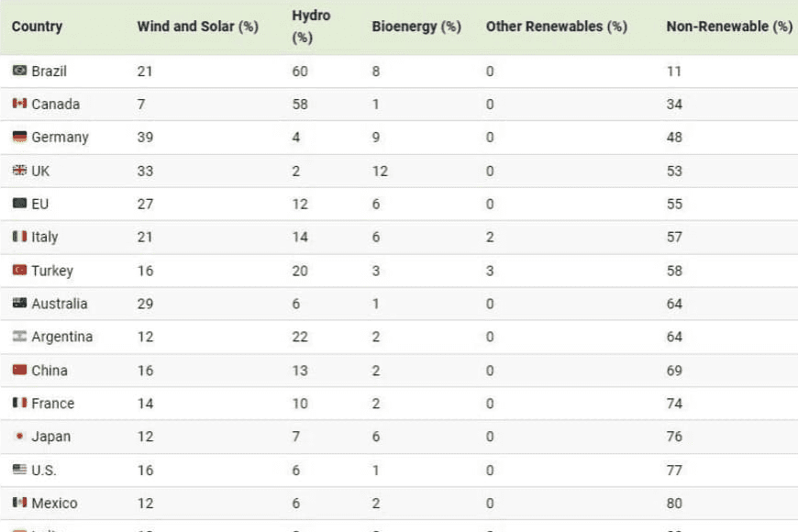798x532 pixels.
Task: Select the China flag icon
Action: pos(19,370)
